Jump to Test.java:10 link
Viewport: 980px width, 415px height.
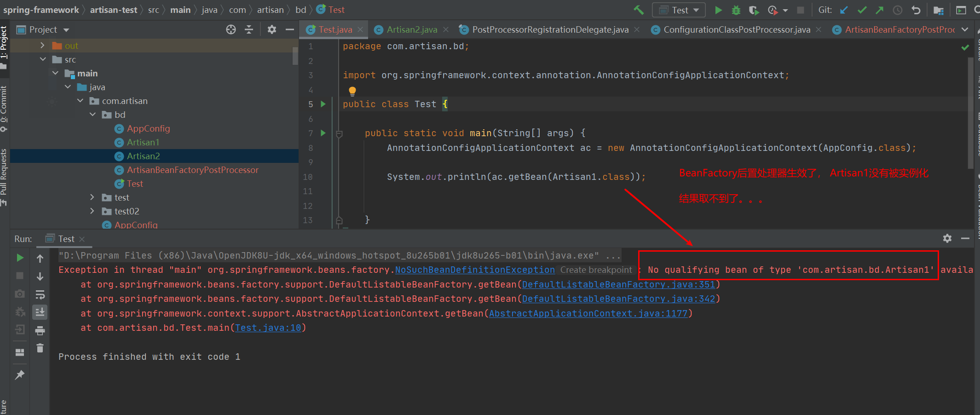click(x=268, y=328)
